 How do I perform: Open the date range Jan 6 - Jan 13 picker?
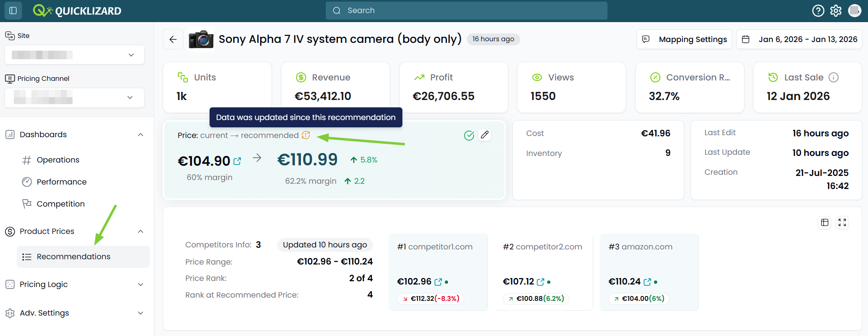[799, 39]
